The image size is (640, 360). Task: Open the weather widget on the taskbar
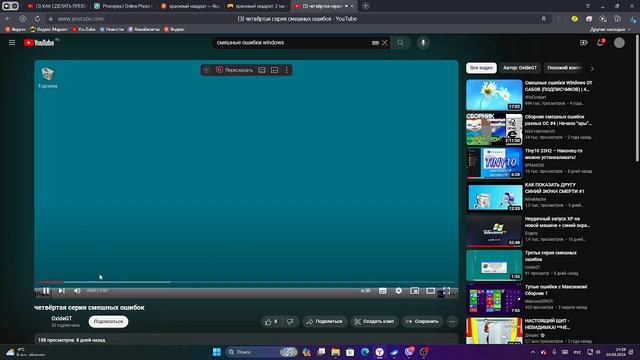24,352
